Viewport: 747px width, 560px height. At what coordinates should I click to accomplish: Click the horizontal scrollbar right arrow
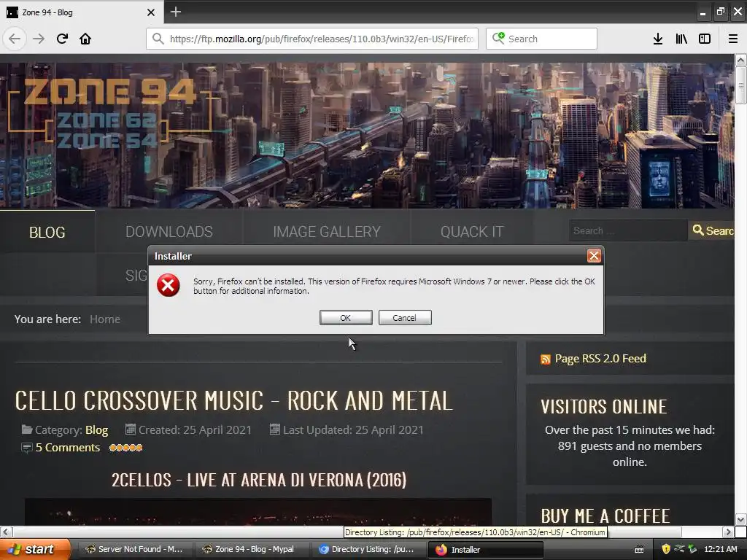coord(728,532)
